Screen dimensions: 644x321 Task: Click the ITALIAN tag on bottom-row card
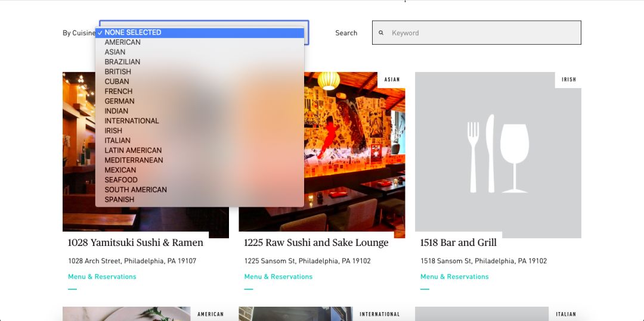click(x=565, y=314)
